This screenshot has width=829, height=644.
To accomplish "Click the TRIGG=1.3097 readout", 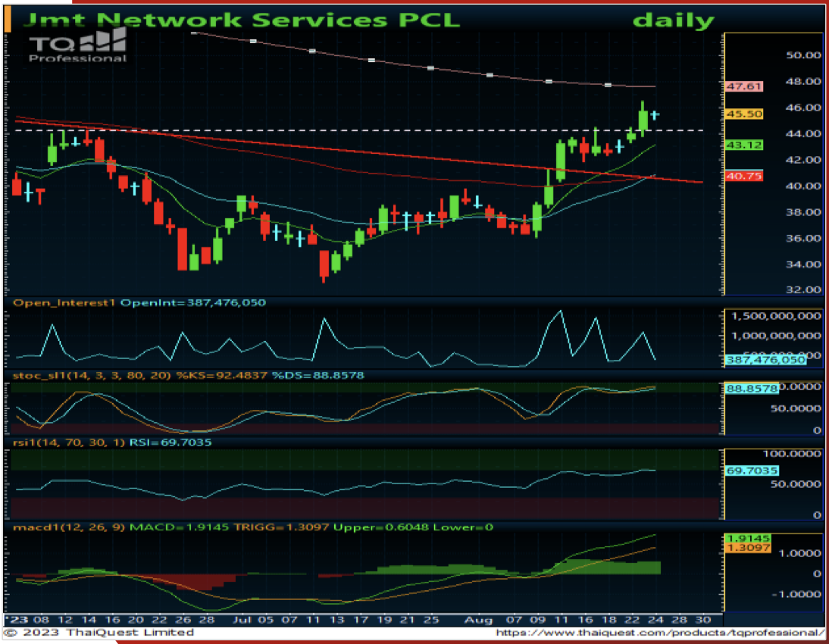I will (281, 527).
